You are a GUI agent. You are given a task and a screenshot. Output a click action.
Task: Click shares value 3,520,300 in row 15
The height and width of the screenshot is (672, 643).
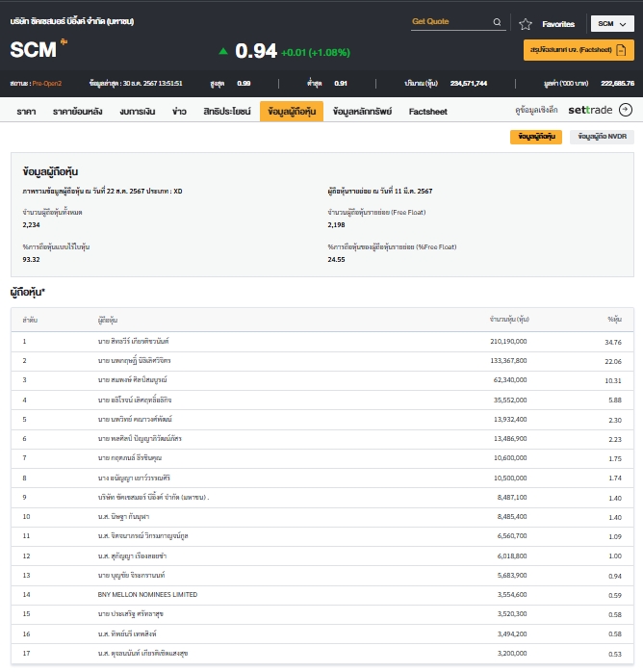coord(512,613)
